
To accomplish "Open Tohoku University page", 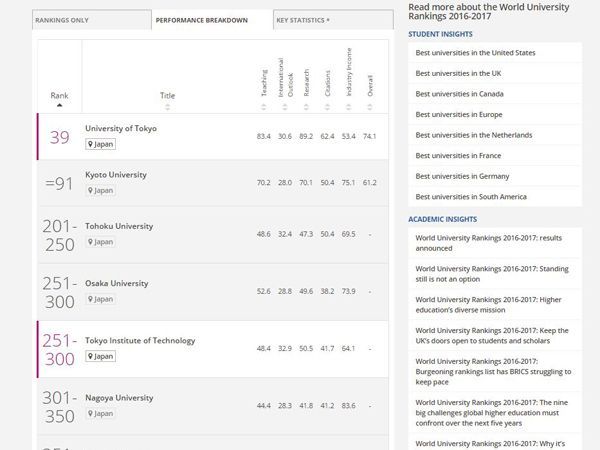I will pyautogui.click(x=119, y=226).
